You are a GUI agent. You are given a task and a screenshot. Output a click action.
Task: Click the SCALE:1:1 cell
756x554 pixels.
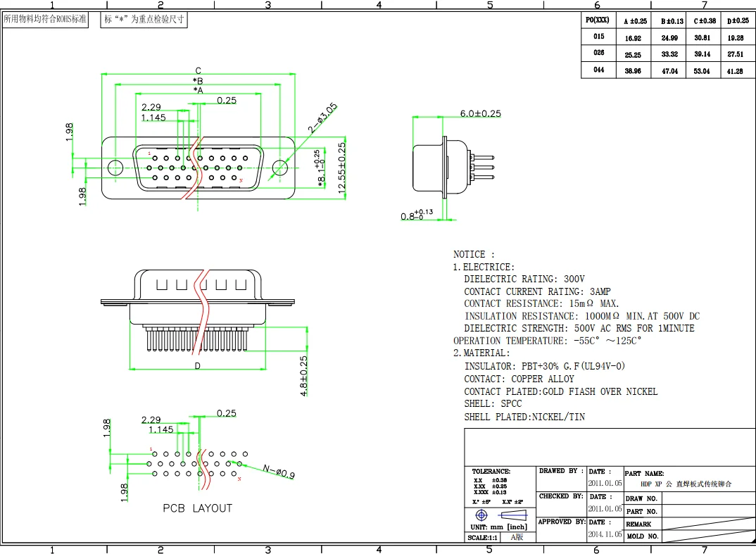point(483,538)
